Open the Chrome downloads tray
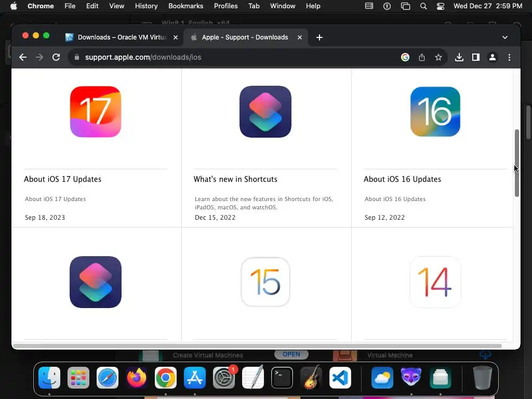 459,57
